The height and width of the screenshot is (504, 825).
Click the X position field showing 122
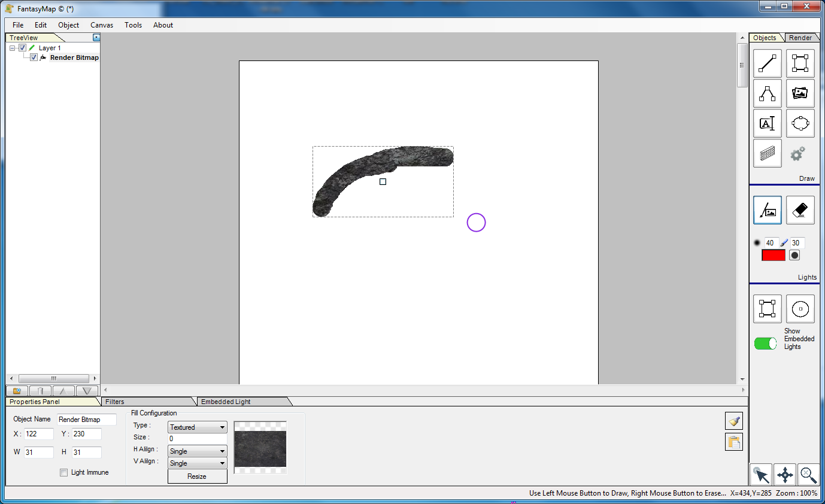39,434
